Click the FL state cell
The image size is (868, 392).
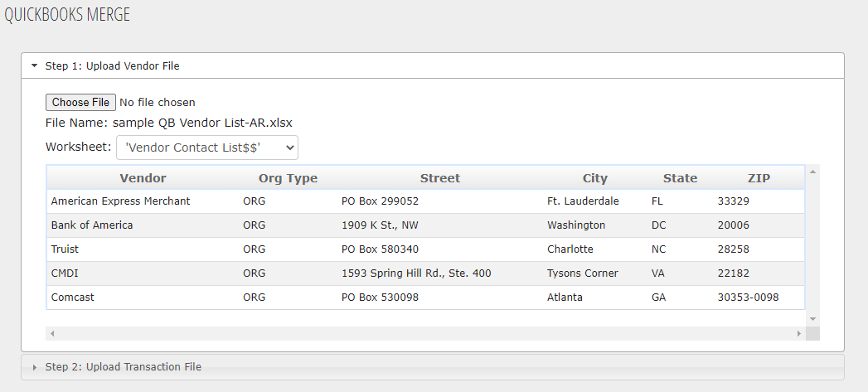[x=681, y=201]
